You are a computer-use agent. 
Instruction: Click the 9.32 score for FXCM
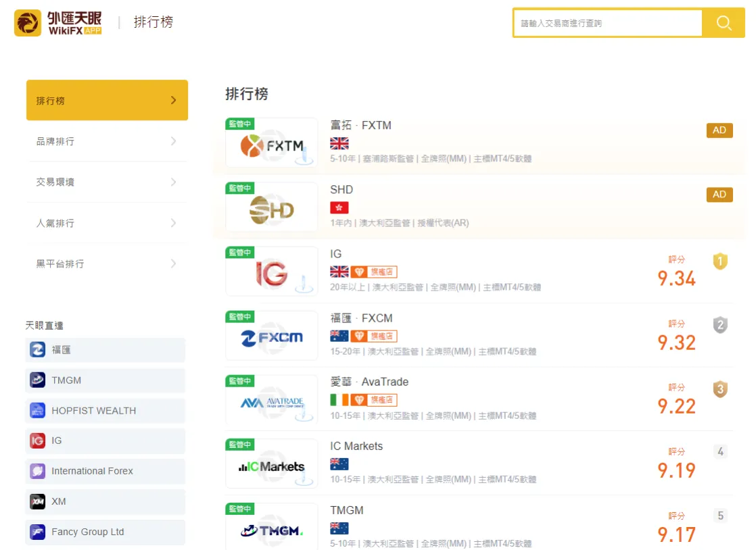tap(676, 343)
